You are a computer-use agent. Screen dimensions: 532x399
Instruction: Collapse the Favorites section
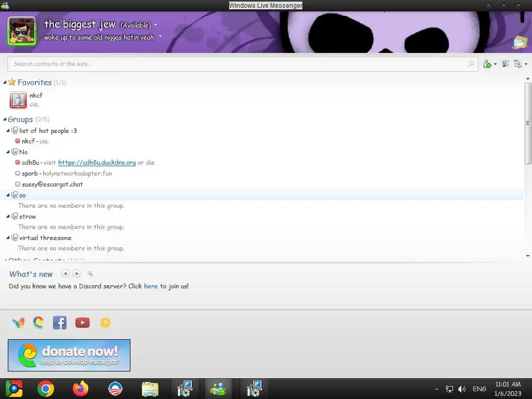tap(5, 83)
